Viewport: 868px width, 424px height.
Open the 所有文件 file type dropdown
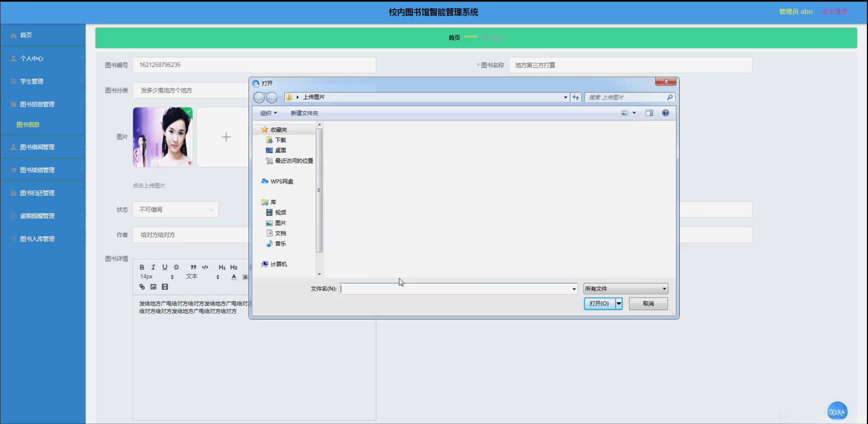click(625, 289)
